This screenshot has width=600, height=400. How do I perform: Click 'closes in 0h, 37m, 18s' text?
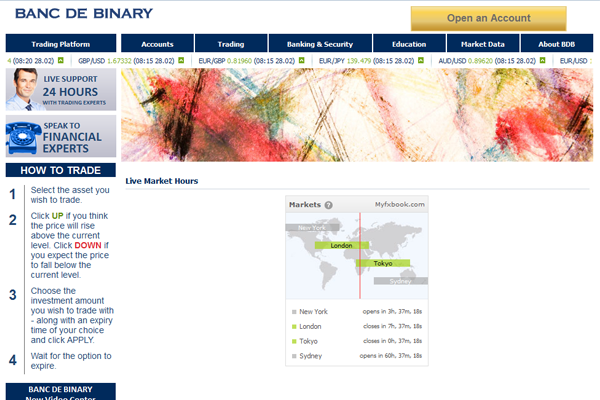coord(393,341)
